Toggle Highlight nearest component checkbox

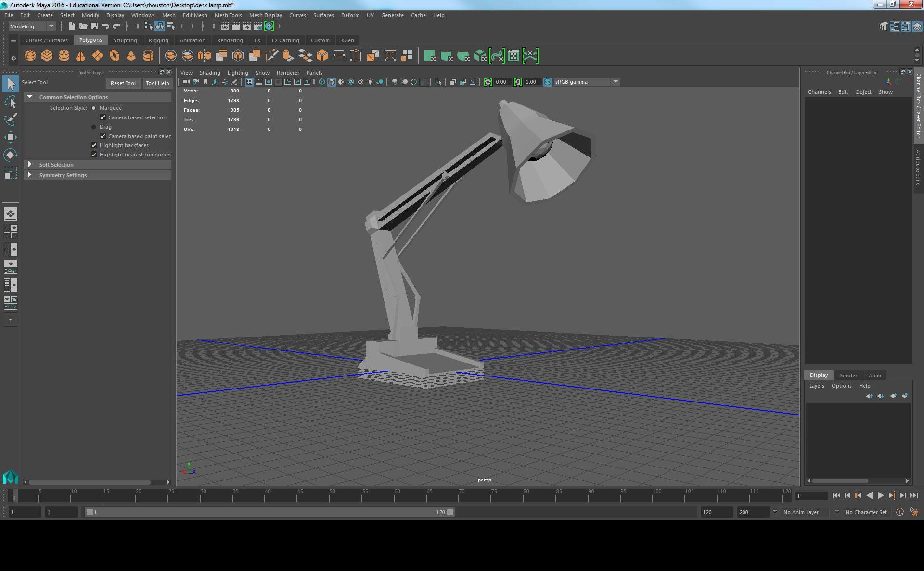pos(94,154)
